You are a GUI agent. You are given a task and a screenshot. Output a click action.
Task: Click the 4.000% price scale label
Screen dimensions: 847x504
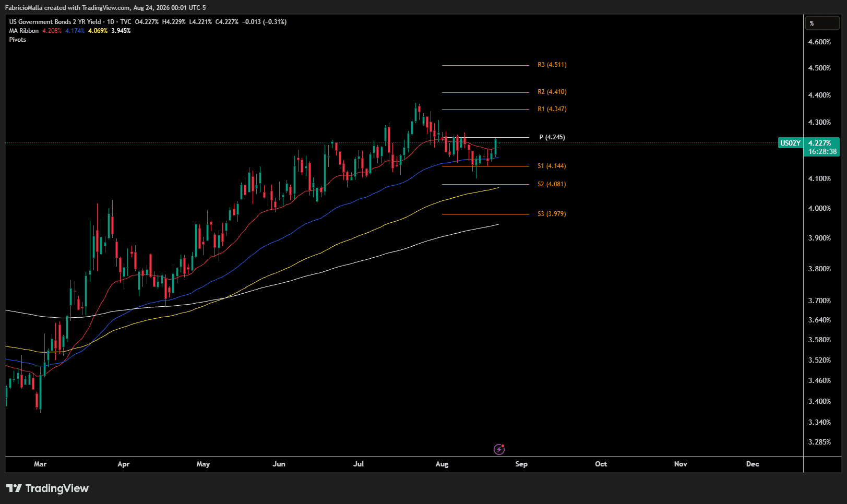[x=819, y=208]
